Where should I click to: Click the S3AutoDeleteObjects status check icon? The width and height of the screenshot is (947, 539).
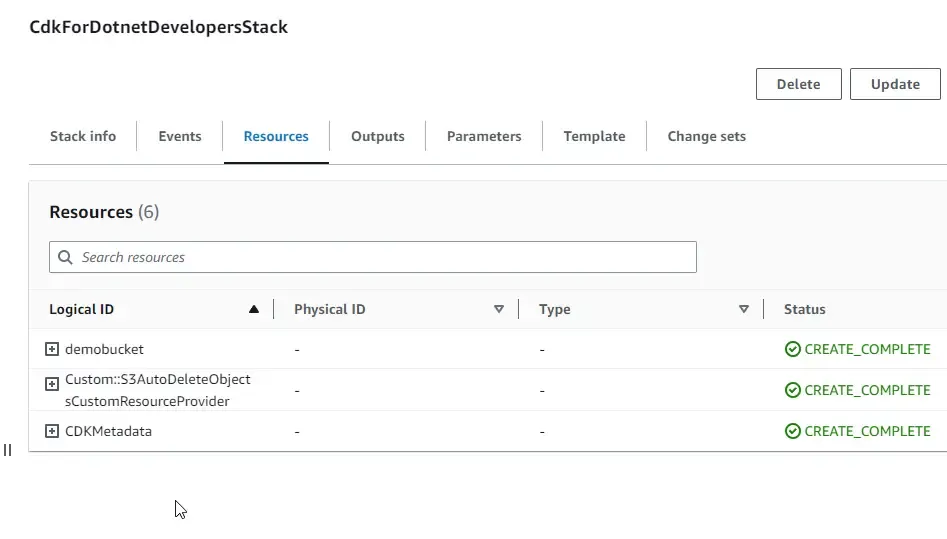792,390
